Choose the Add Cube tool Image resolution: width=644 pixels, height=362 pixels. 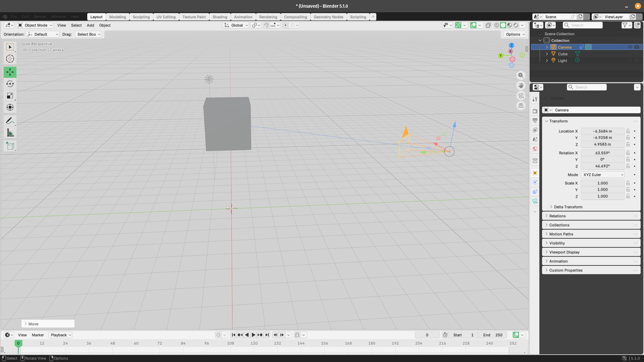[10, 146]
